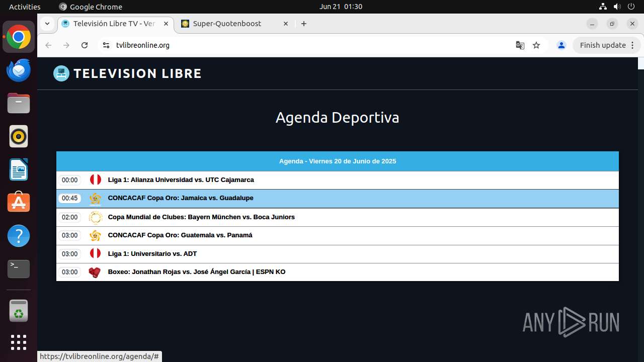Show applications grid in the dock
644x362 pixels.
click(19, 342)
